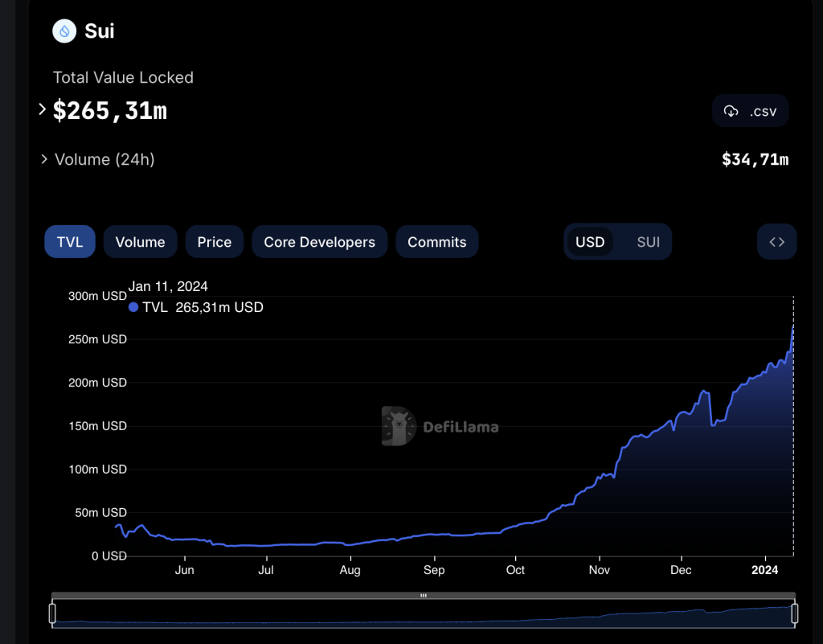Screen dimensions: 823x644
Task: Click the .csv download button
Action: [751, 111]
